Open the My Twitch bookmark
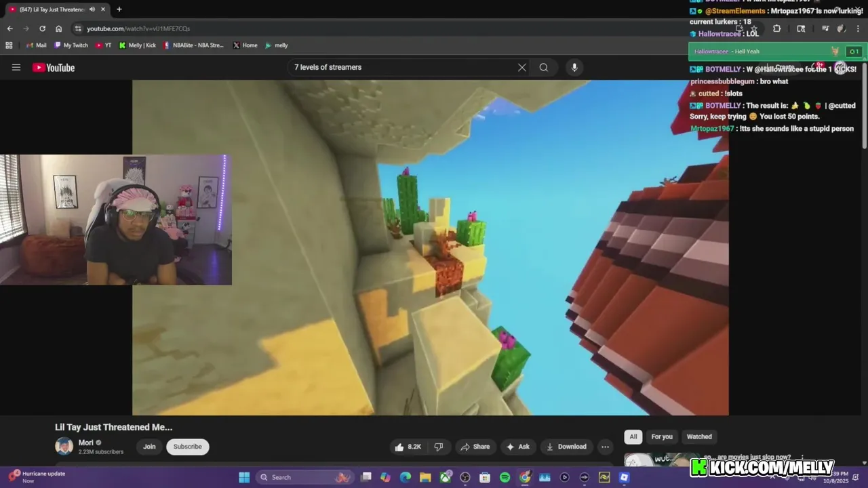868x488 pixels. pyautogui.click(x=71, y=45)
